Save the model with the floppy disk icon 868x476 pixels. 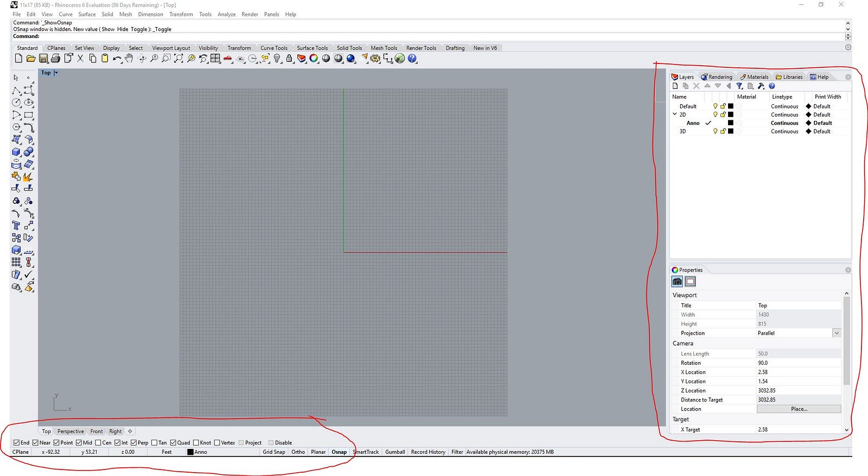point(43,58)
